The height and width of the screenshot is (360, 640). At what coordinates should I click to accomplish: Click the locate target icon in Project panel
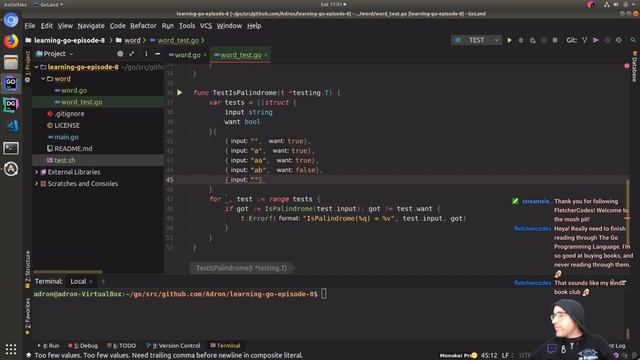pyautogui.click(x=120, y=53)
